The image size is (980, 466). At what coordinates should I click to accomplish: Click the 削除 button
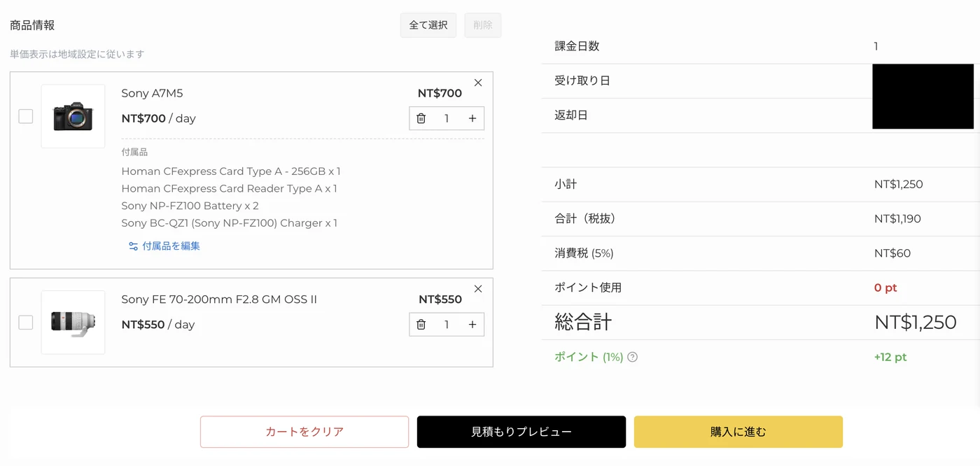point(483,25)
